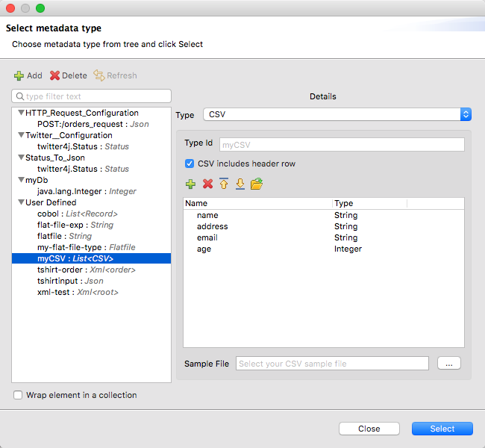This screenshot has width=485, height=448.
Task: Uncheck CSV includes header row
Action: [x=190, y=164]
